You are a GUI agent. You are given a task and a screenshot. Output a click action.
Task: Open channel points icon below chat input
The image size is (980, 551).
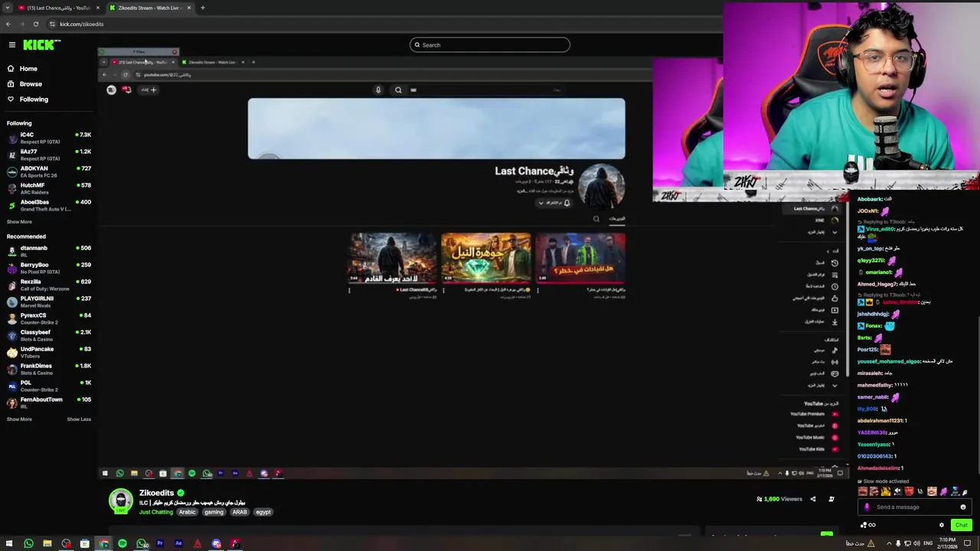click(x=864, y=525)
